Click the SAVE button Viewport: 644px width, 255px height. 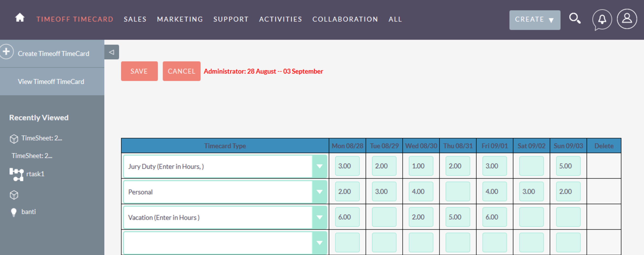(139, 71)
